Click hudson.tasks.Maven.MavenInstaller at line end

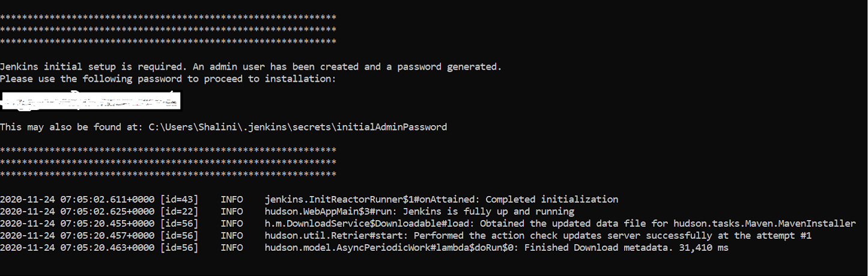776,223
